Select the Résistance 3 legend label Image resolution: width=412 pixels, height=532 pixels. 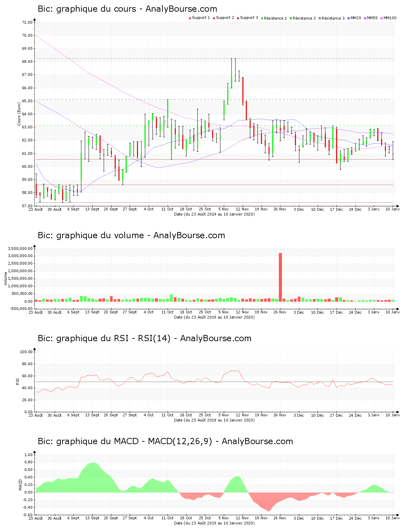(x=333, y=18)
